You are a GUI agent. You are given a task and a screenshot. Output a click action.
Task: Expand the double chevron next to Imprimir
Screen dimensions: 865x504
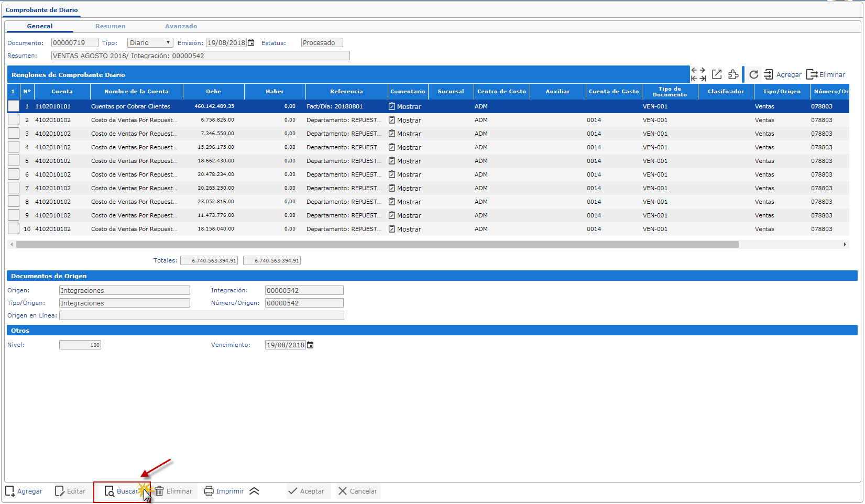(254, 491)
